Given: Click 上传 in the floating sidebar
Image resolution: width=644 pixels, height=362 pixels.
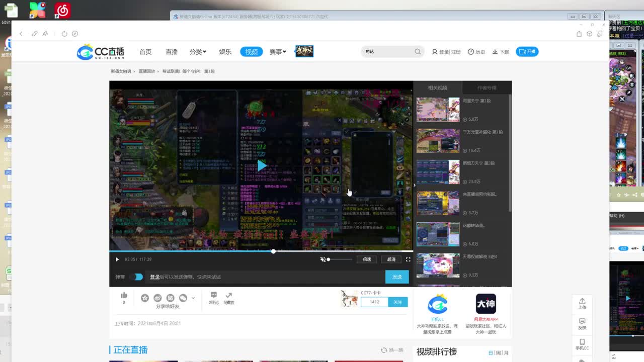Looking at the screenshot, I should [582, 304].
